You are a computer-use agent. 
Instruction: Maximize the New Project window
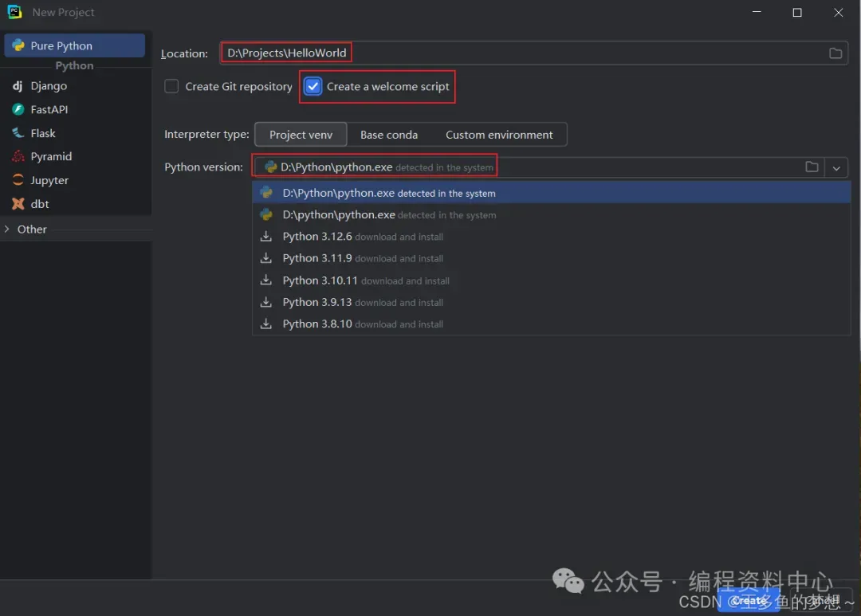click(797, 12)
